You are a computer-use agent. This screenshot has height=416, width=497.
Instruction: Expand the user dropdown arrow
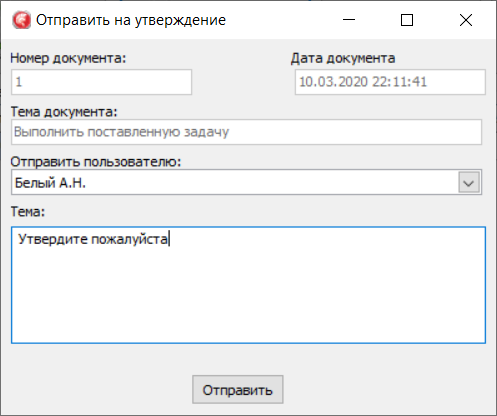(x=469, y=182)
